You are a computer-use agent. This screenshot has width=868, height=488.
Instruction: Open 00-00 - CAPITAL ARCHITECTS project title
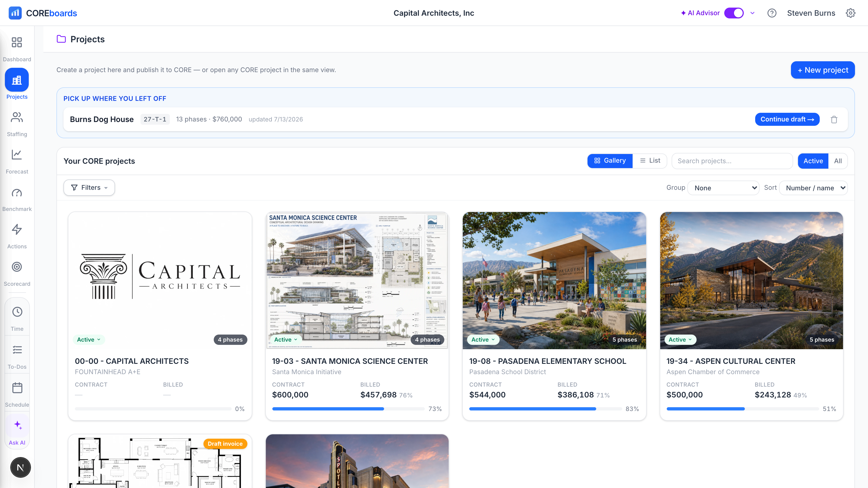(132, 361)
